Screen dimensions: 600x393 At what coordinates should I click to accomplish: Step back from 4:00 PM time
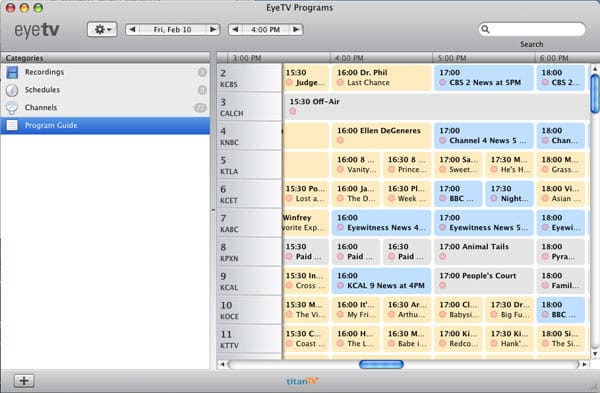pos(235,29)
